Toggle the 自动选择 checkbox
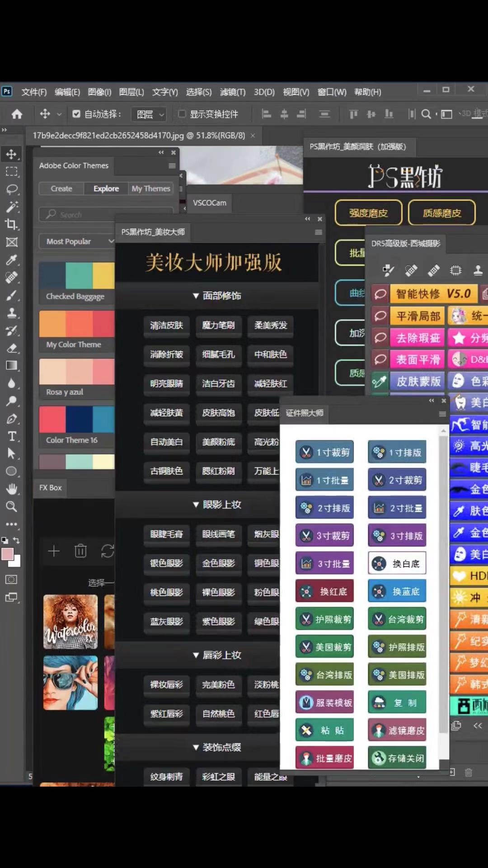This screenshot has width=488, height=868. click(76, 114)
